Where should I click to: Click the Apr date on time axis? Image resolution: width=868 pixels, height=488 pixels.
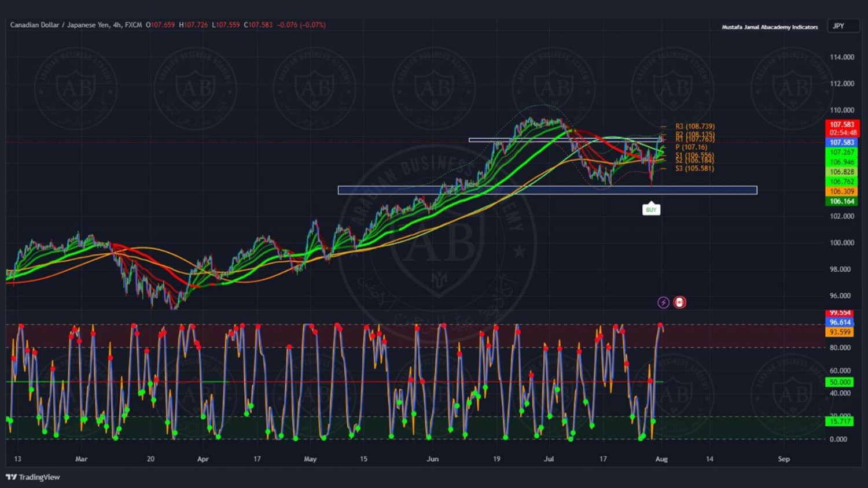(x=203, y=459)
